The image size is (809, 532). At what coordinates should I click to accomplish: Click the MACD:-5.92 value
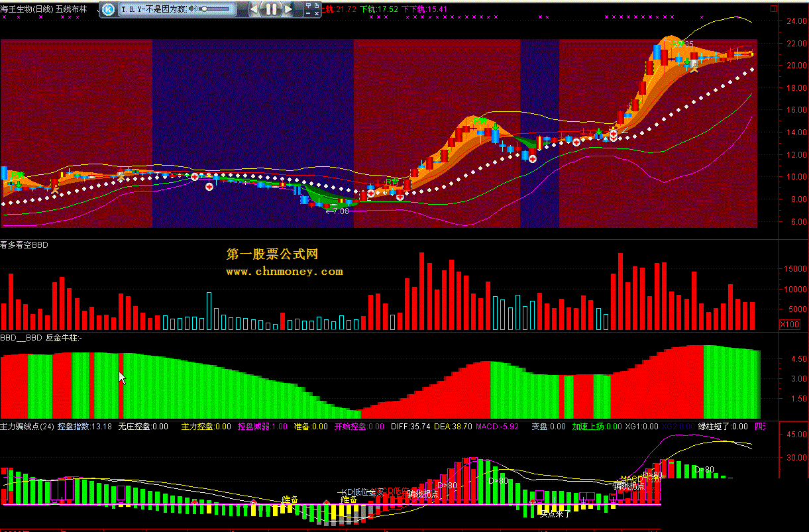click(x=497, y=427)
